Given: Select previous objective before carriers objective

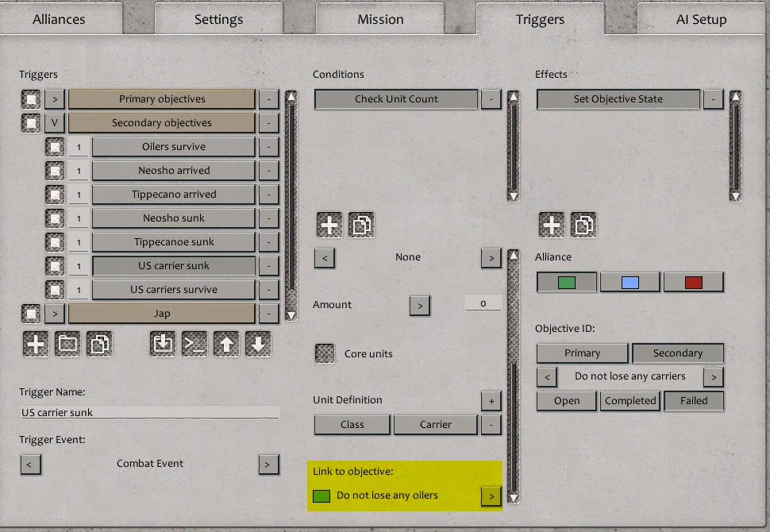Looking at the screenshot, I should (547, 377).
